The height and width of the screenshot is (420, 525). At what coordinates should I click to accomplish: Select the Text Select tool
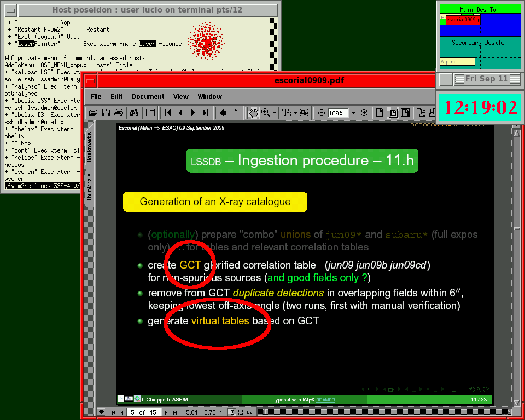point(287,113)
